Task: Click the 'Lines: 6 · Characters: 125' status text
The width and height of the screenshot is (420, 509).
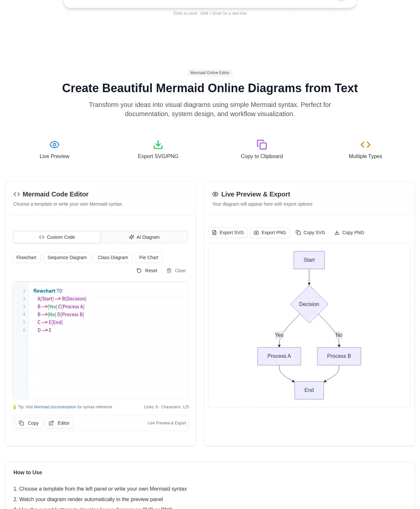Action: pos(166,407)
